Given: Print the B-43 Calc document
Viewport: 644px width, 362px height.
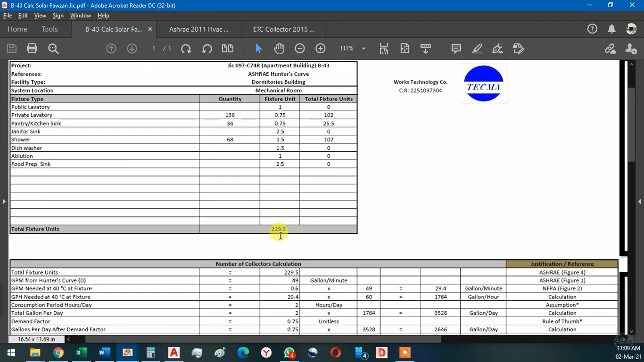Looking at the screenshot, I should pyautogui.click(x=32, y=48).
